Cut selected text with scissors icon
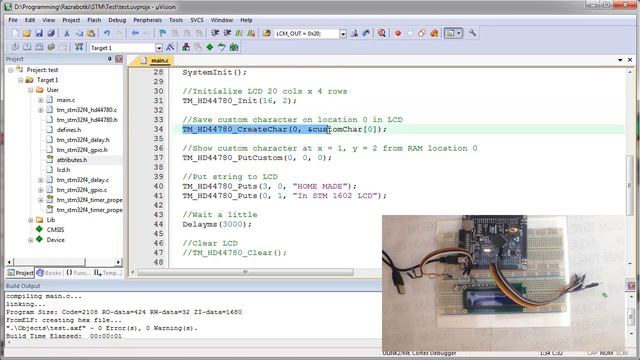Viewport: 640px width, 360px height. point(67,33)
